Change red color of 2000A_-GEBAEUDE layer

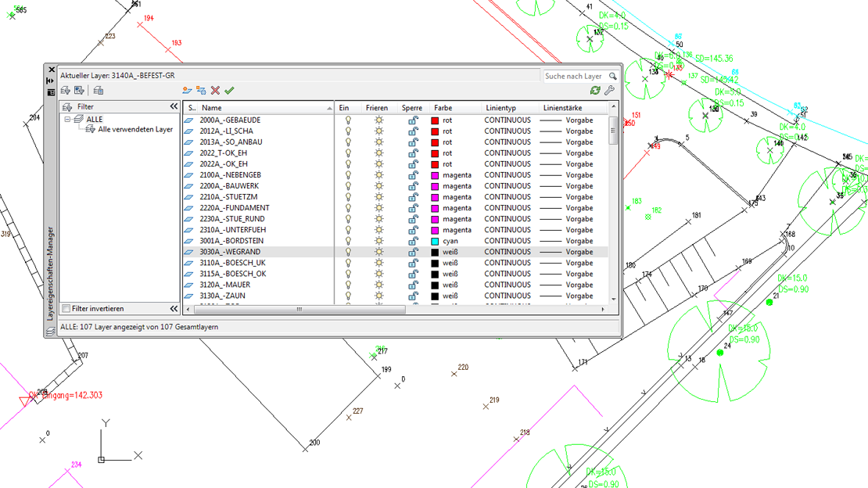coord(435,120)
